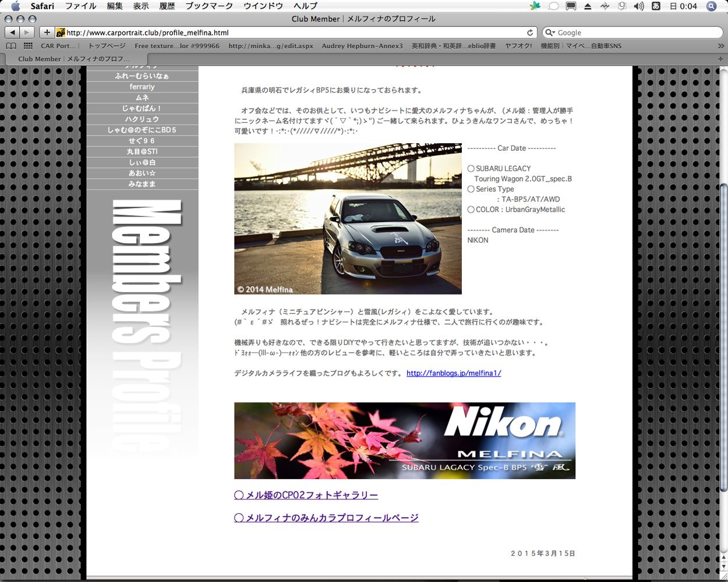
Task: Open the ヘルプ menu
Action: [306, 6]
